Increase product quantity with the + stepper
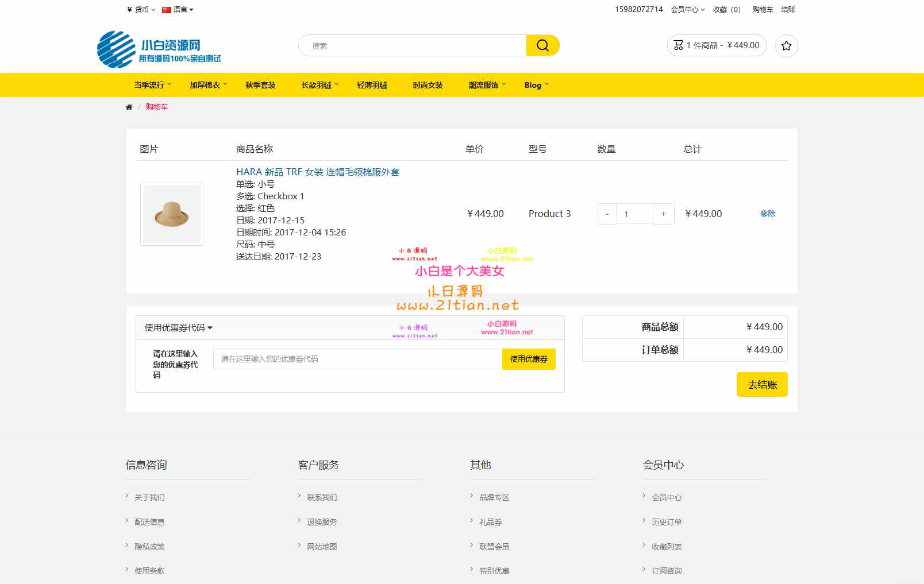 pos(663,214)
